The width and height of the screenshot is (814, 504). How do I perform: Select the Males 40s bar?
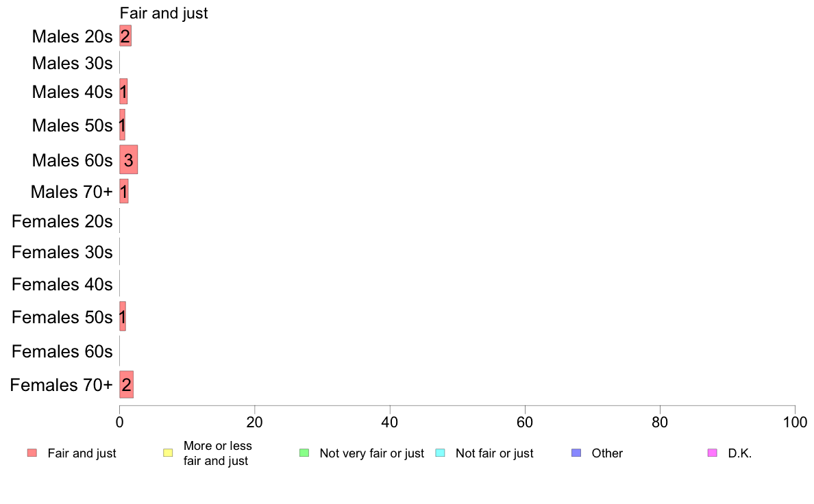123,91
